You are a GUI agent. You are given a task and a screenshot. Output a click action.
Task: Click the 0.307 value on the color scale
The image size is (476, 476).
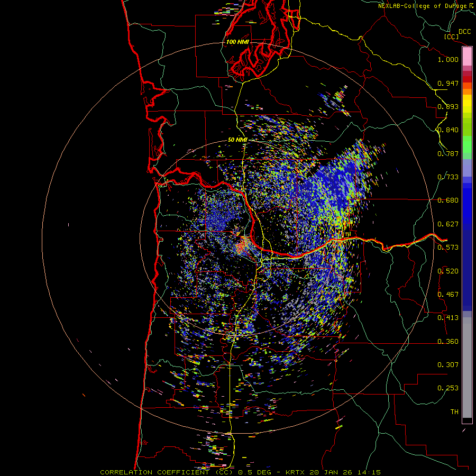pyautogui.click(x=448, y=365)
